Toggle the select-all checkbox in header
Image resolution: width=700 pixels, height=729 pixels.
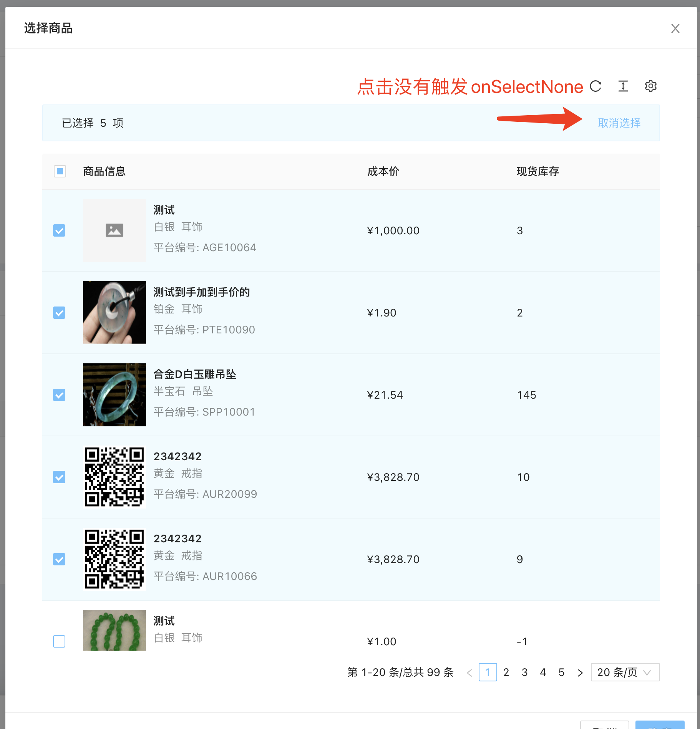pos(59,171)
